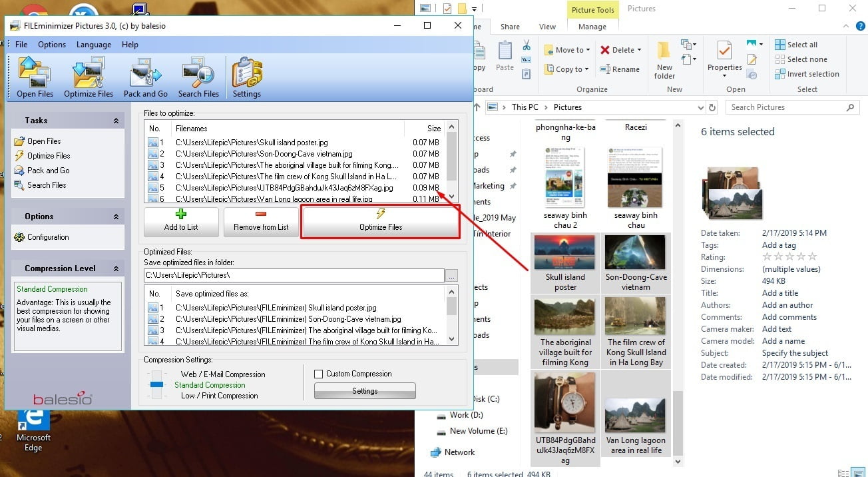Open the Copy to dropdown in Explorer
This screenshot has height=477, width=868.
pyautogui.click(x=567, y=69)
